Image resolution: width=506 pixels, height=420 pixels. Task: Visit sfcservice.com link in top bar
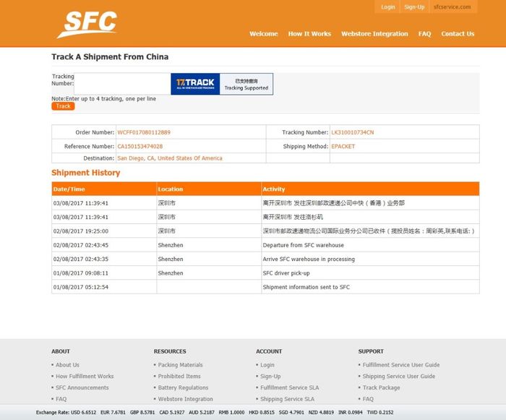click(452, 7)
